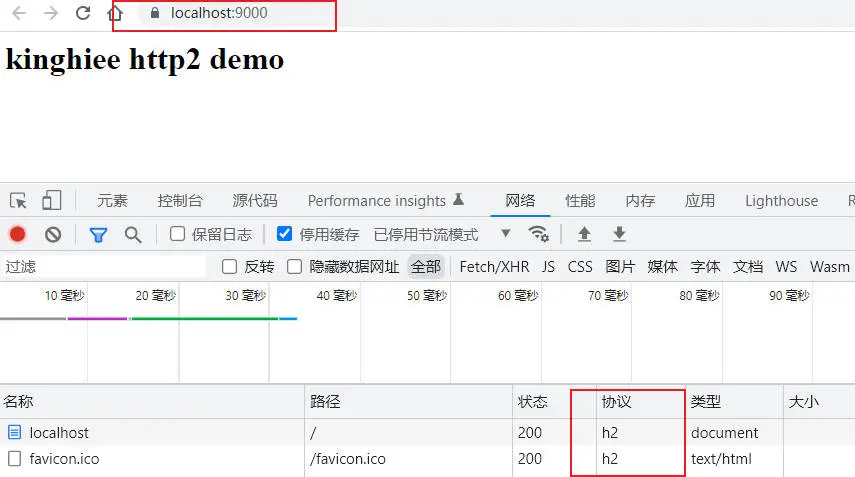Click the 10 毫秒 timeline marker
855x477 pixels.
64,295
